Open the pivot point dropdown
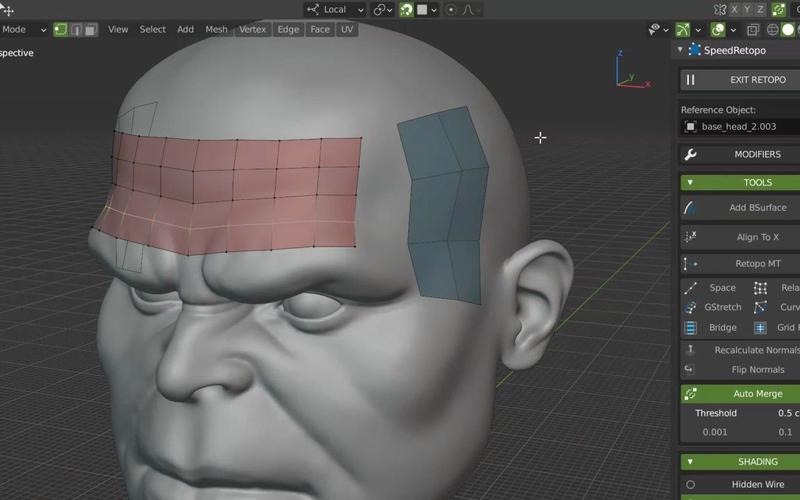This screenshot has height=500, width=800. point(382,9)
